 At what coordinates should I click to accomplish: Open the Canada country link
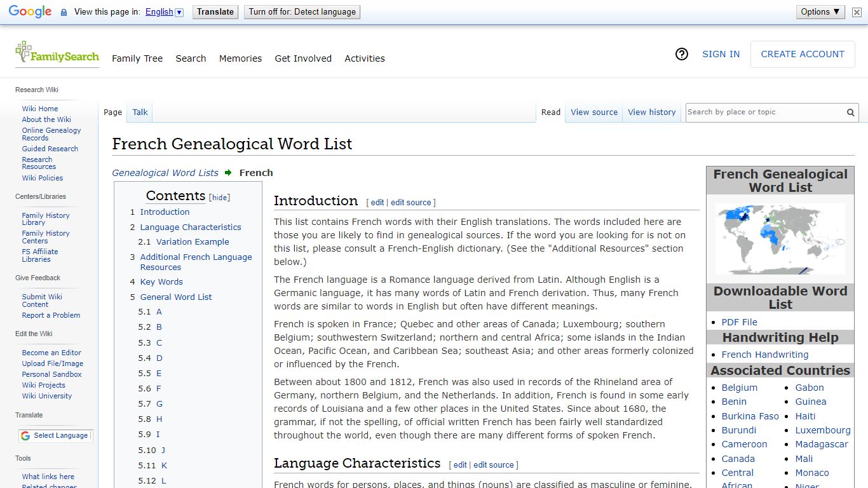(738, 459)
